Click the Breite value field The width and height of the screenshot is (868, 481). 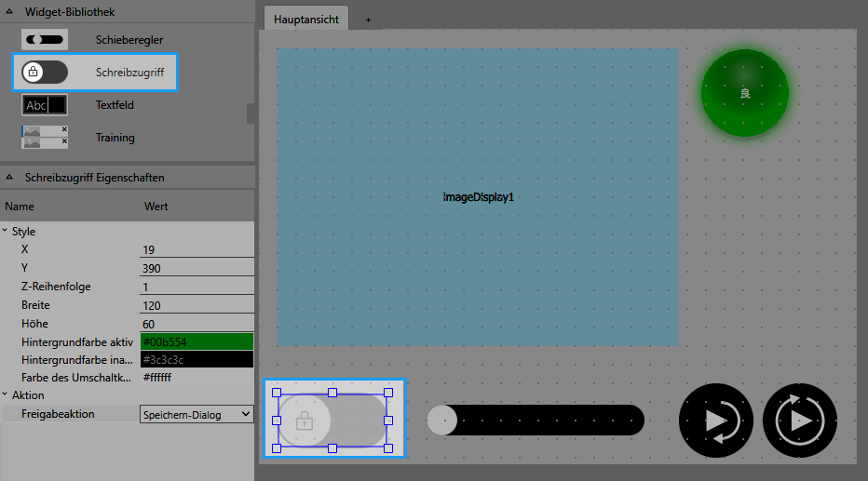coord(197,305)
